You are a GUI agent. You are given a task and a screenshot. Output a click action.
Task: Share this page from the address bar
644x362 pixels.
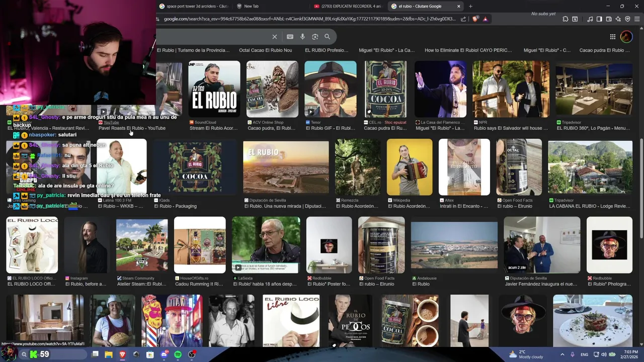[463, 19]
